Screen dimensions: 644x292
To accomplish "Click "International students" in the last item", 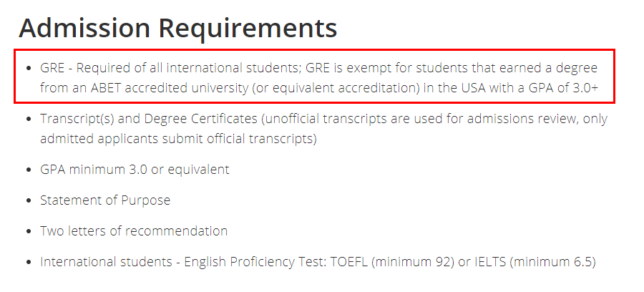I will coord(106,262).
